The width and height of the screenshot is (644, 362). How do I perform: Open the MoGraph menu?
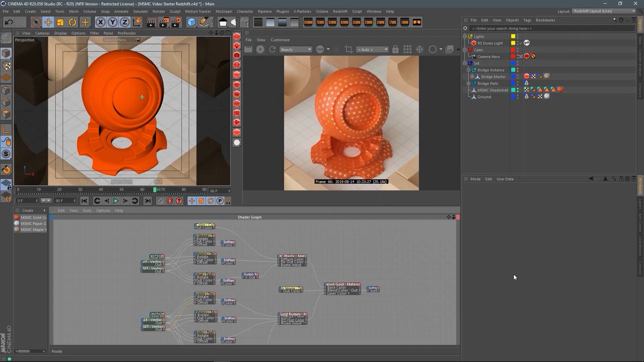[x=223, y=11]
